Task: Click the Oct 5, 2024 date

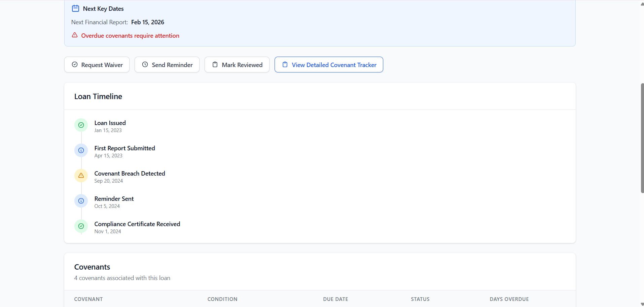Action: pos(107,206)
